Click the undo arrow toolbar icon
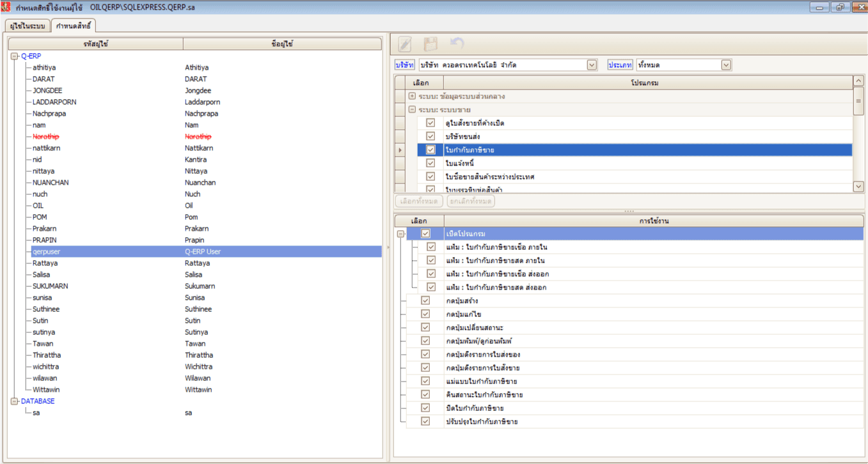Viewport: 868px width, 464px height. coord(457,43)
